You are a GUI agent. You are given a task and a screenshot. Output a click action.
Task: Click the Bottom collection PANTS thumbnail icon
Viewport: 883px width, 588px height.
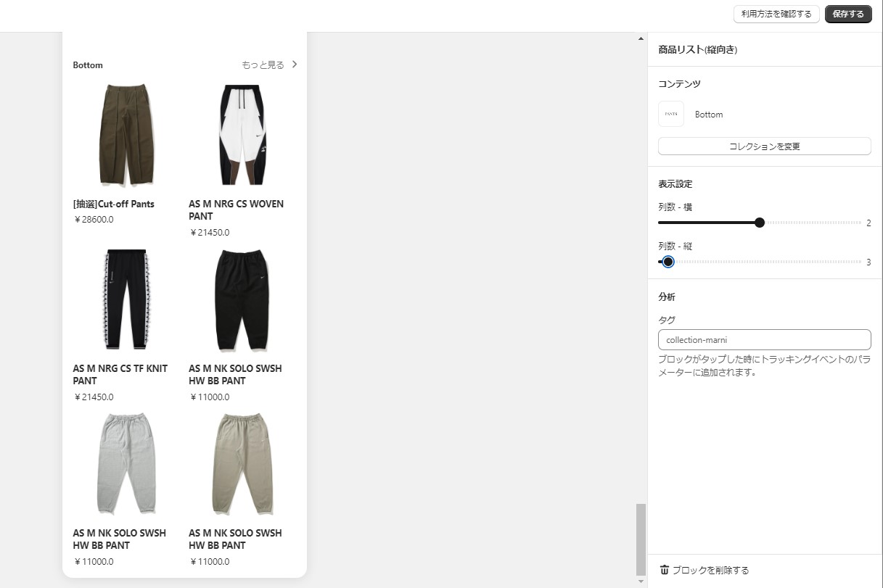click(671, 114)
